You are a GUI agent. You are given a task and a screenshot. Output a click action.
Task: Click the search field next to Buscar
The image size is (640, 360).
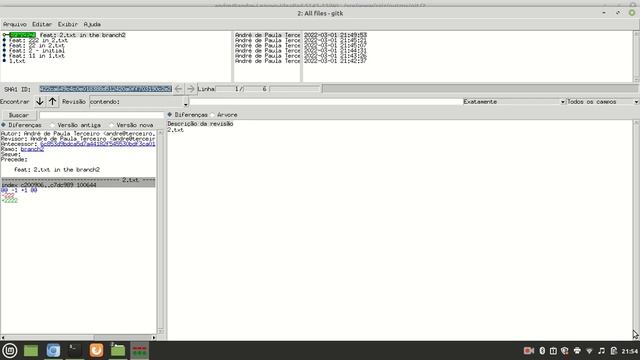[x=101, y=115]
